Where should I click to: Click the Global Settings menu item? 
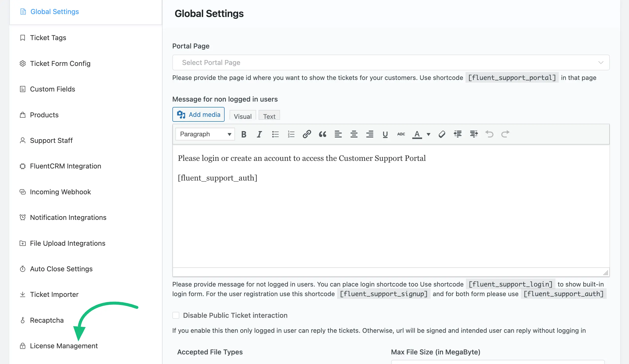pos(55,11)
